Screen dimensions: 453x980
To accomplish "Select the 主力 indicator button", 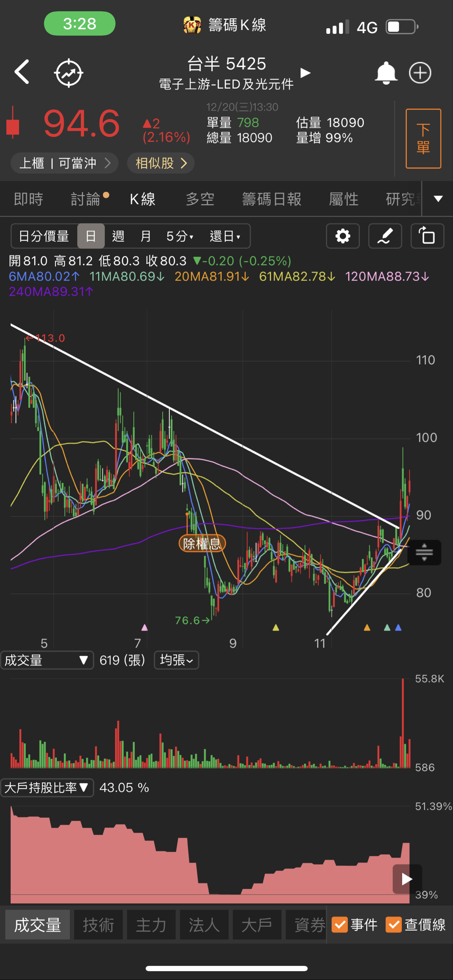I will click(151, 925).
